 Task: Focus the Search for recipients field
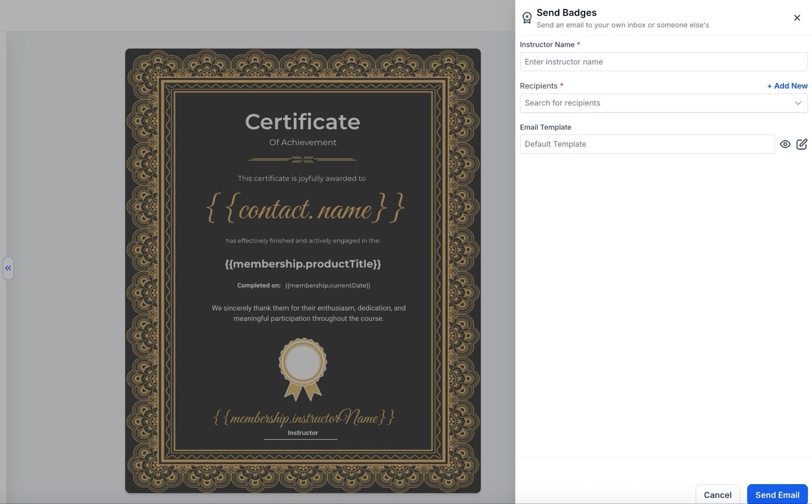655,103
